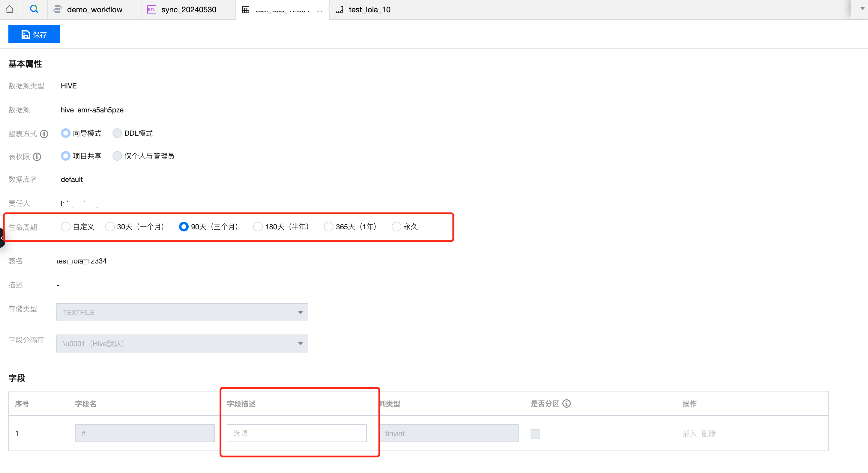The image size is (868, 473).
Task: Toggle the 是否分区 checkbox in row 1
Action: [535, 434]
